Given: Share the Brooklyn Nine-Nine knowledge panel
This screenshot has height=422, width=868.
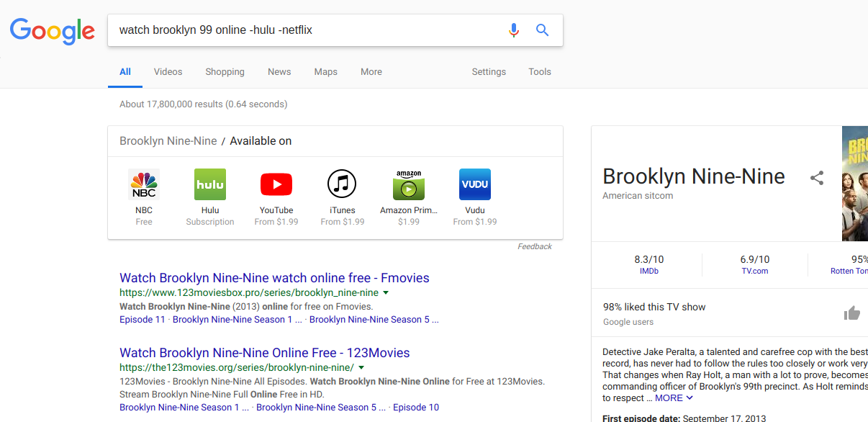Looking at the screenshot, I should (x=817, y=178).
